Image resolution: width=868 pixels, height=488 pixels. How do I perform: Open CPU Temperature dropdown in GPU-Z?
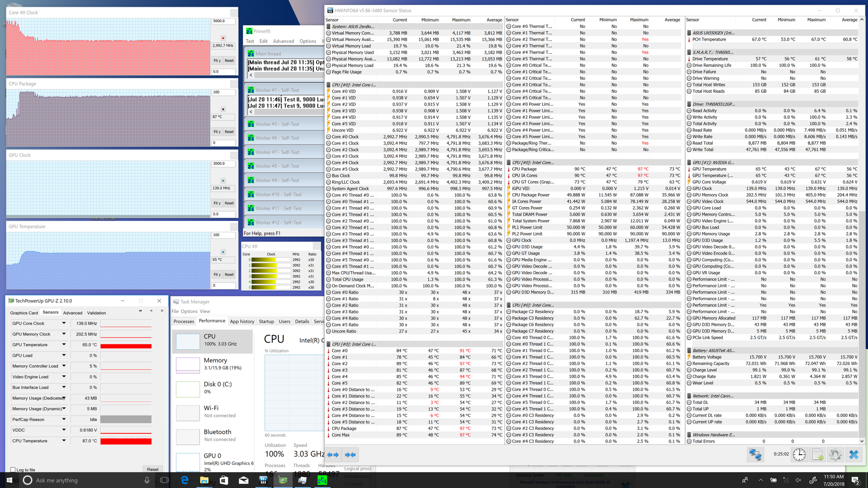pyautogui.click(x=64, y=441)
